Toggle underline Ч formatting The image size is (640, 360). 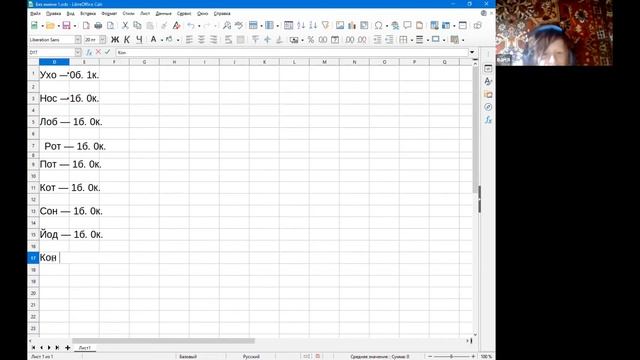(x=139, y=40)
